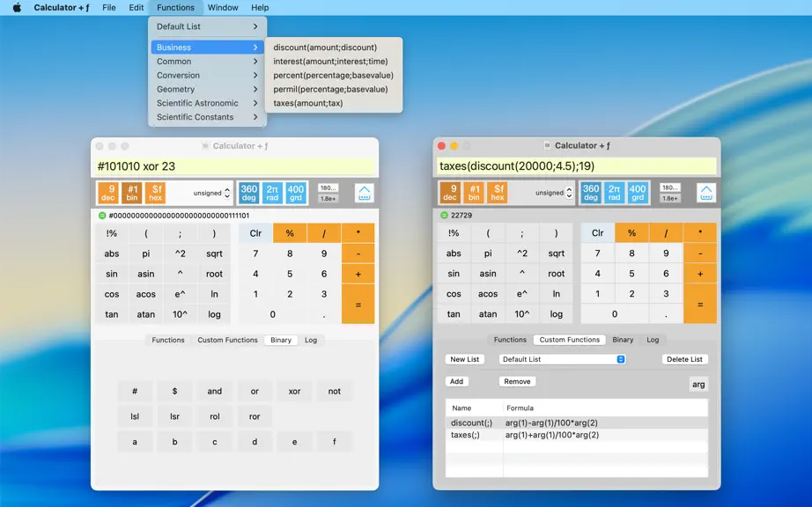
Task: Toggle dec mode in right calculator window
Action: tap(450, 192)
